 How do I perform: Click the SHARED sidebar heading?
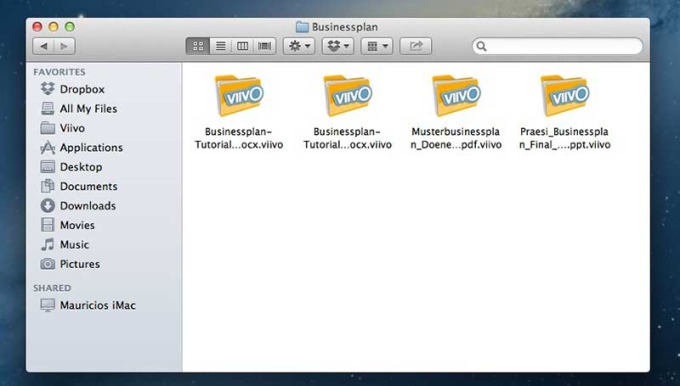(x=52, y=288)
